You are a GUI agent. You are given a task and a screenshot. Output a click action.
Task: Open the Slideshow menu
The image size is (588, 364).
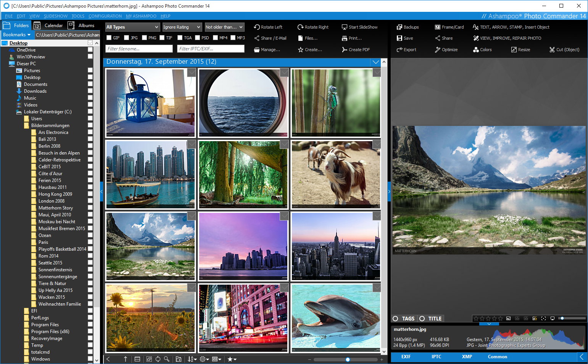[x=55, y=16]
